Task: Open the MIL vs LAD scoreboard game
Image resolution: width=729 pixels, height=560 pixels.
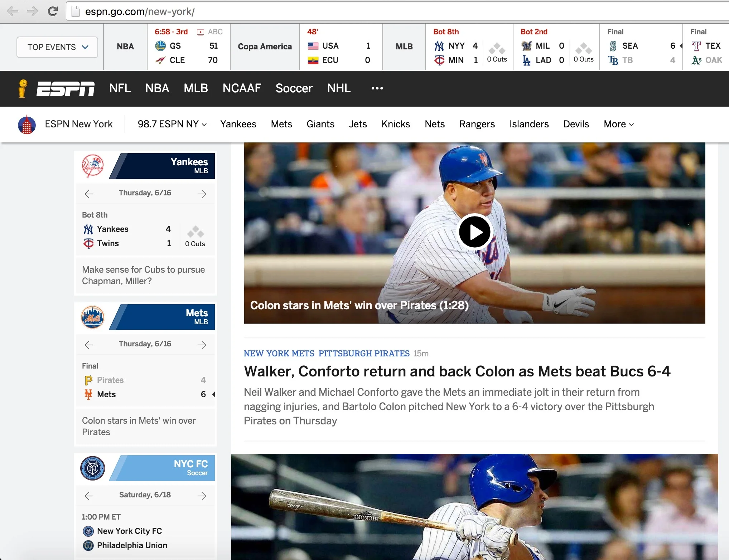Action: coord(556,47)
